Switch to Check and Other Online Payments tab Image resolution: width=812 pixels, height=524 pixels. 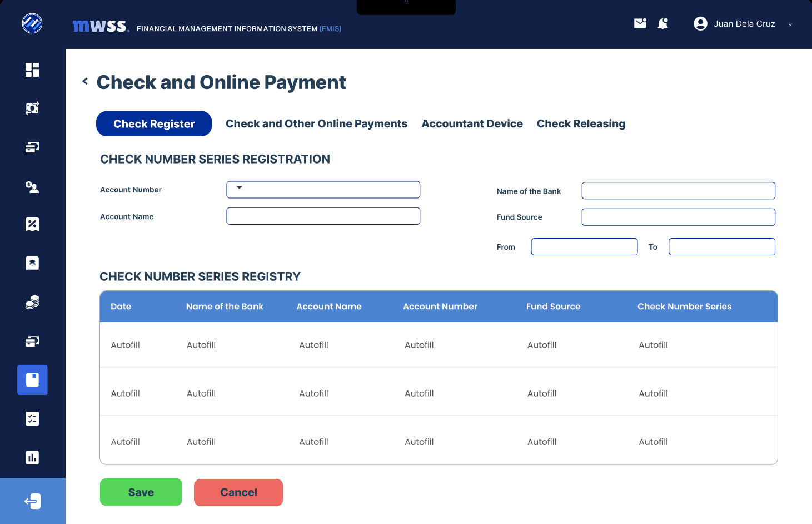tap(316, 123)
